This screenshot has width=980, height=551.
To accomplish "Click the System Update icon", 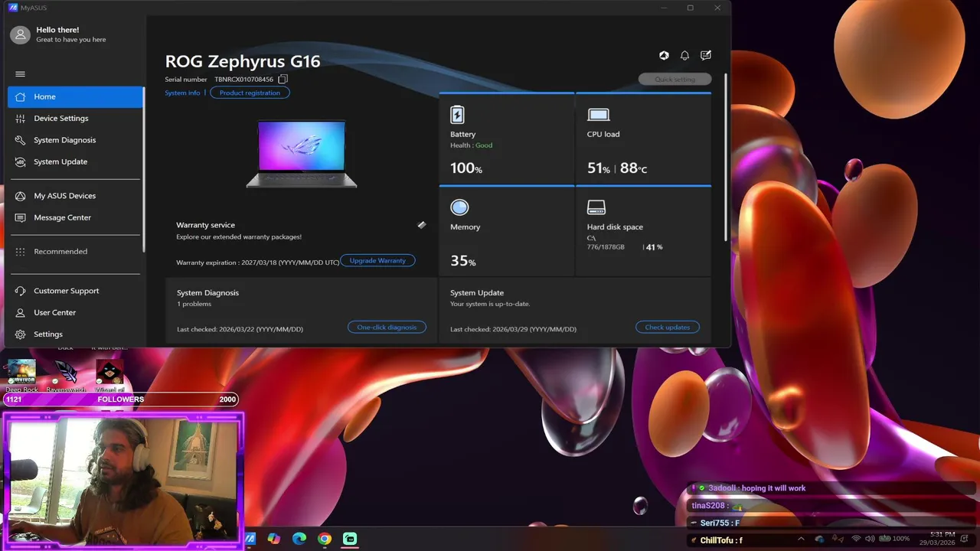I will click(20, 161).
